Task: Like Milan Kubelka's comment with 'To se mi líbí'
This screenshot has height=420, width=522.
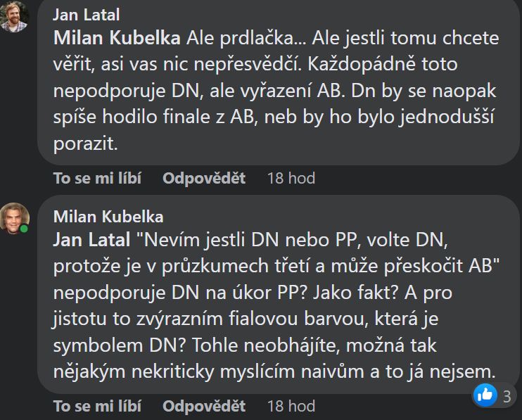Action: tap(97, 406)
